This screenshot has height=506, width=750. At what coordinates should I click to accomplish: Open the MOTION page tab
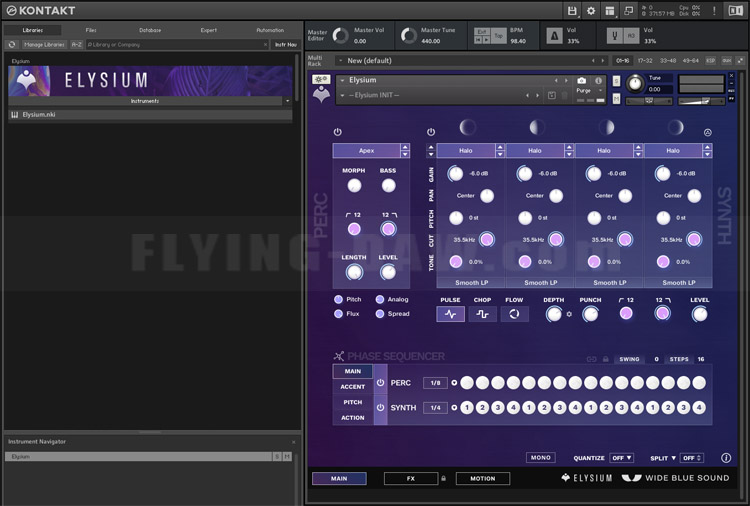(483, 478)
